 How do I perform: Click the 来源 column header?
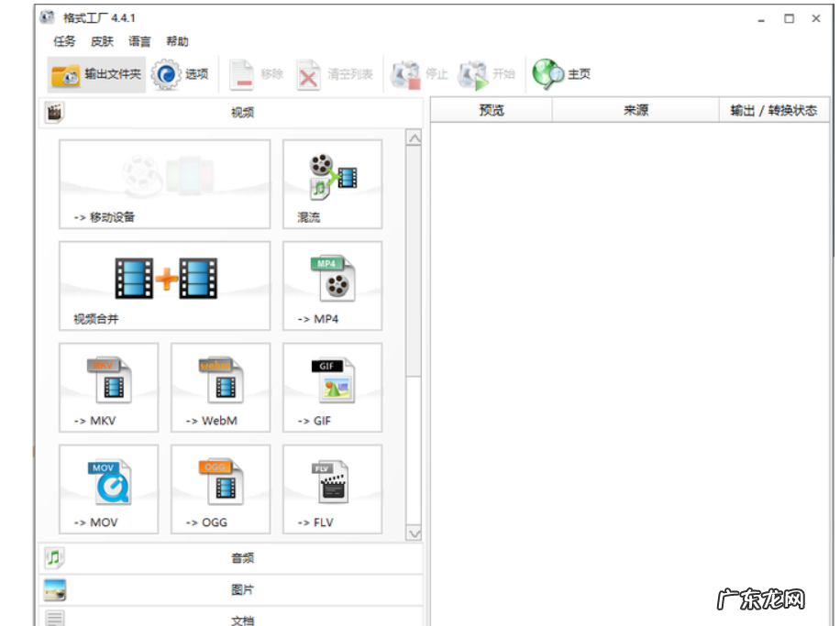(x=636, y=110)
